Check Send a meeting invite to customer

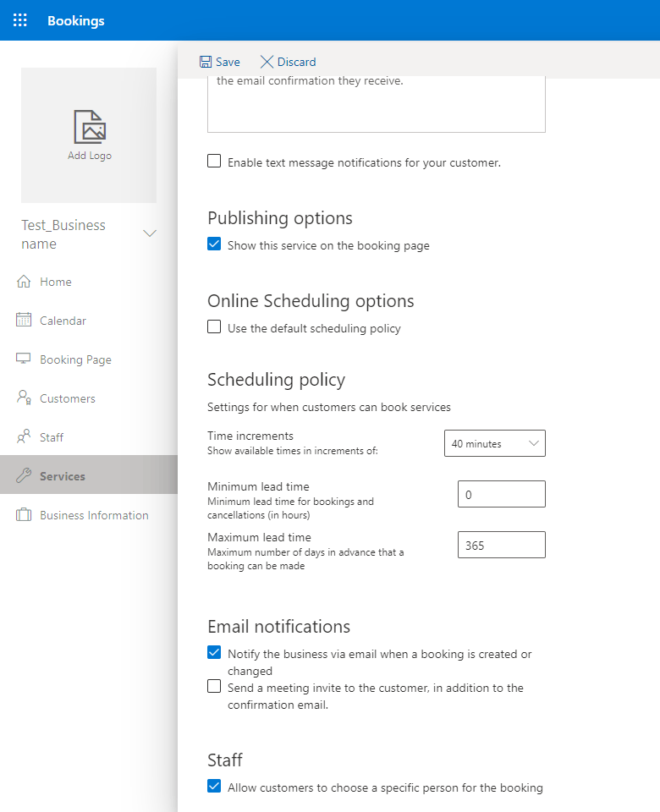214,686
